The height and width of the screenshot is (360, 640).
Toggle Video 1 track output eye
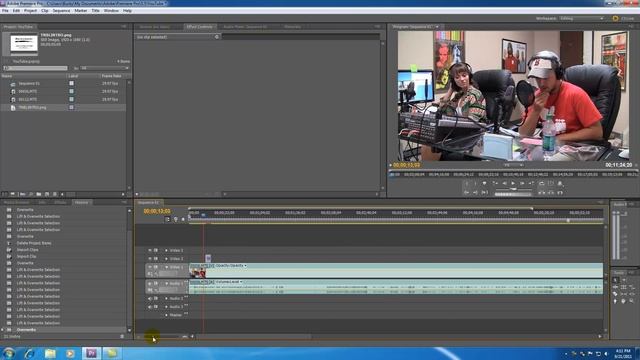tap(150, 267)
